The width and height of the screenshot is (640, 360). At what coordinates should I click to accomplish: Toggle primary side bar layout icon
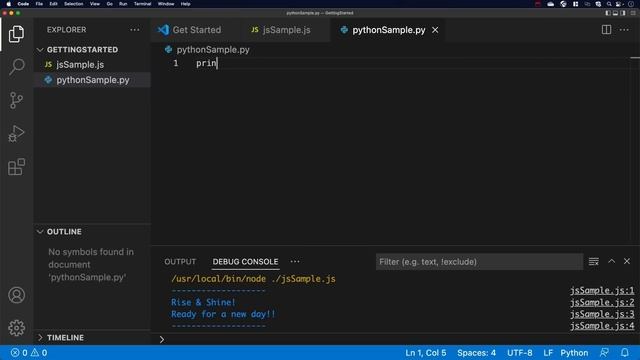[608, 13]
